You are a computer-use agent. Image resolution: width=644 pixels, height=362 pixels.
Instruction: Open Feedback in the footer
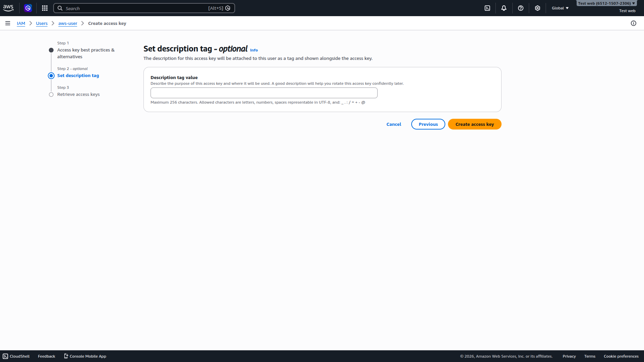click(46, 356)
